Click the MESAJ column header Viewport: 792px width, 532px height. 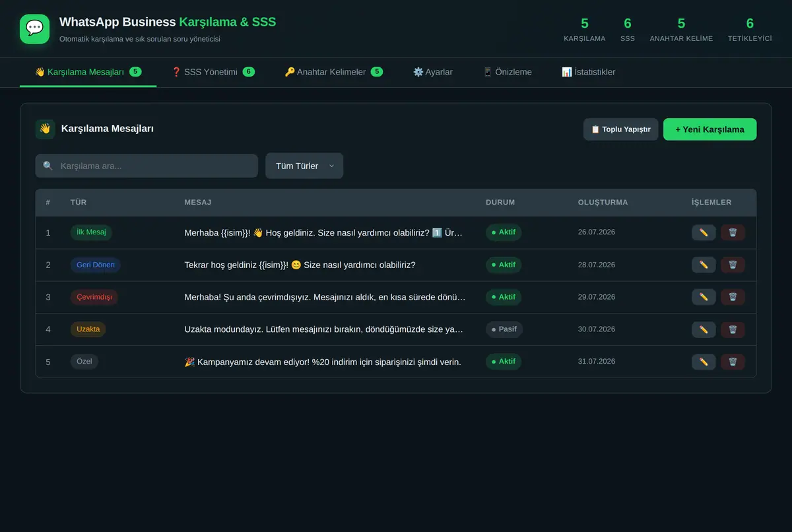coord(197,203)
